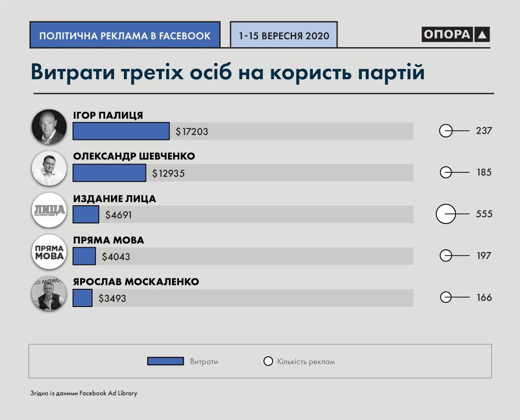
Task: Click the blue $17203 spending bar
Action: [121, 131]
